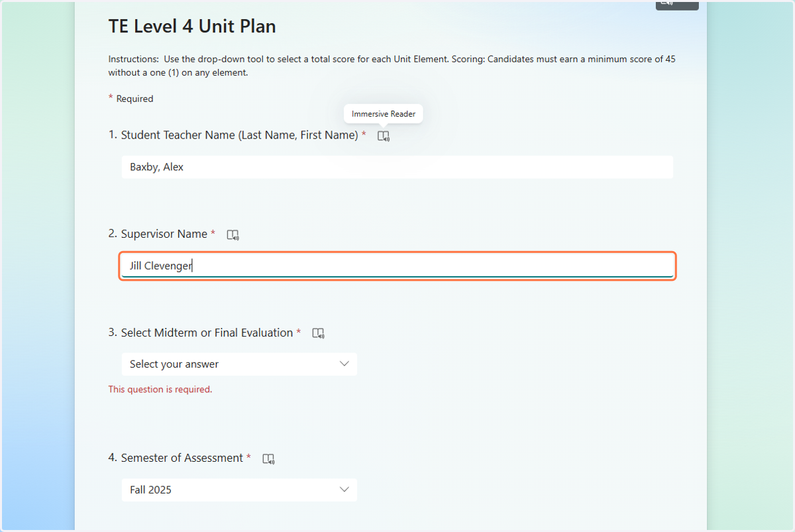795x532 pixels.
Task: Click the red 'This question is required.' message
Action: coord(160,390)
